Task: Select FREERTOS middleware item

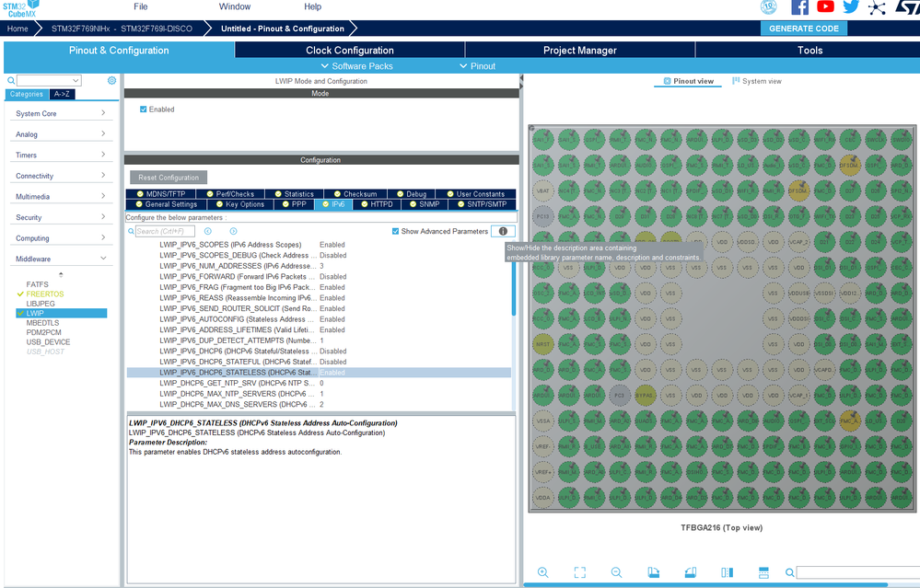Action: (44, 294)
